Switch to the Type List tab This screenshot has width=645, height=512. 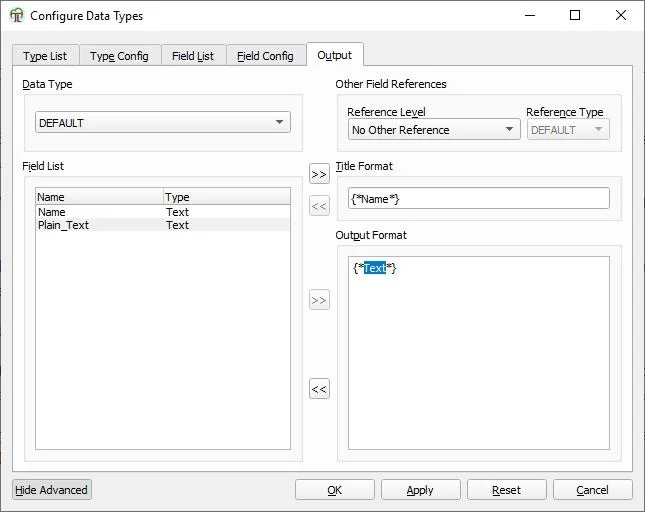45,56
